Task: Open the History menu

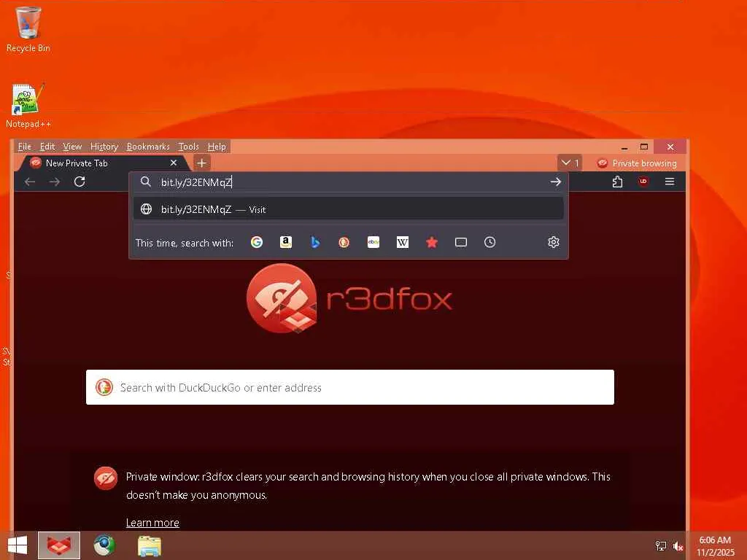Action: (104, 147)
